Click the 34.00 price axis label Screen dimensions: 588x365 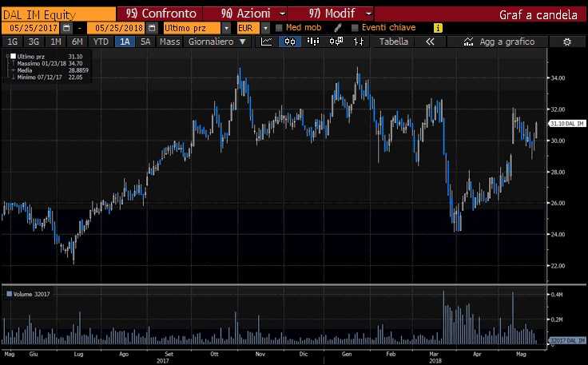click(x=558, y=78)
